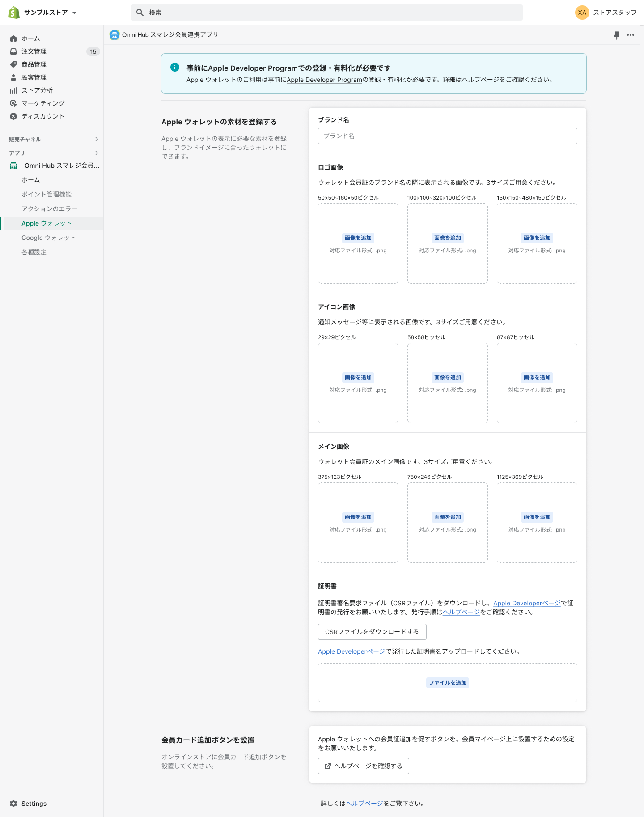This screenshot has width=644, height=817.
Task: Open ヘルプページ link in certificate section
Action: pyautogui.click(x=461, y=612)
